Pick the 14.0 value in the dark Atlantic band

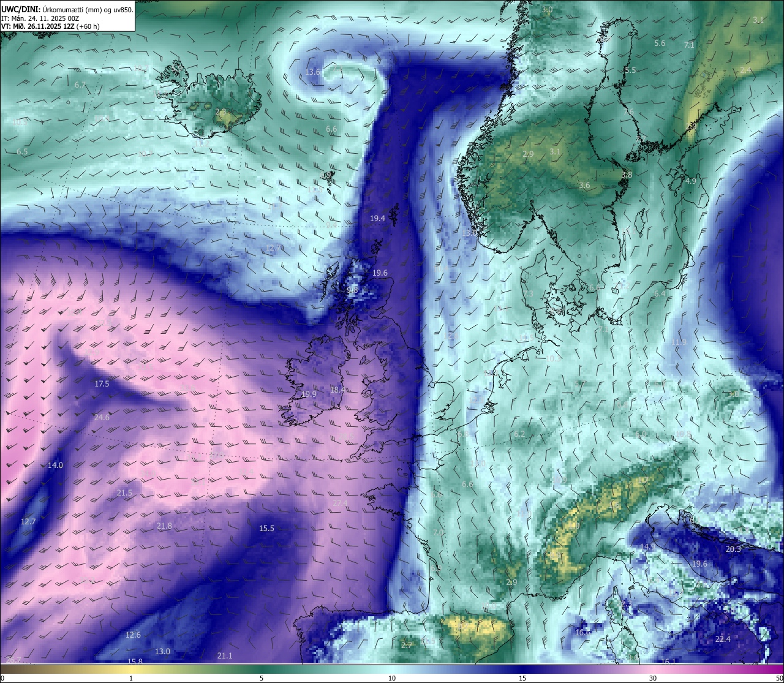click(x=55, y=466)
